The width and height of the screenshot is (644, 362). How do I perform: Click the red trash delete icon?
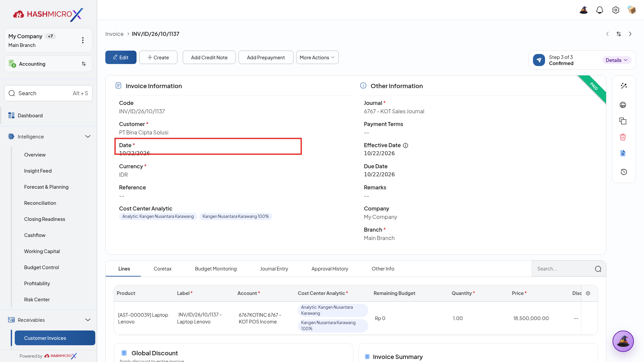click(x=623, y=137)
